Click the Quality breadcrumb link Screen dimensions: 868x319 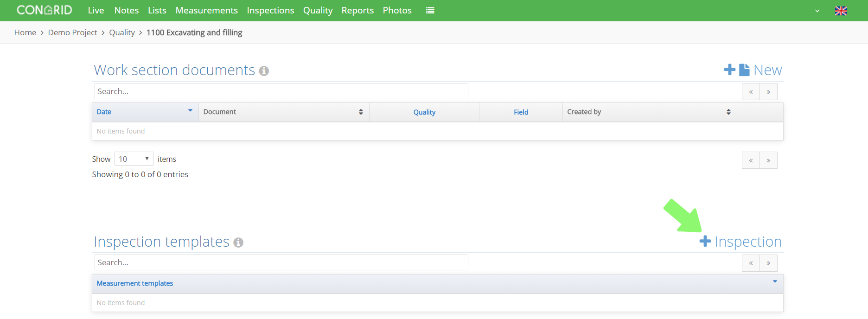pyautogui.click(x=122, y=32)
